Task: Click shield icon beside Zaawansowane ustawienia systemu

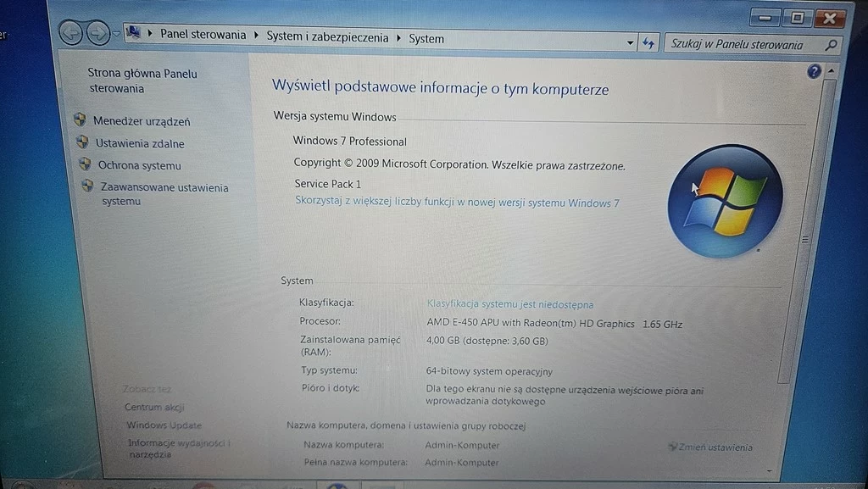Action: click(87, 186)
